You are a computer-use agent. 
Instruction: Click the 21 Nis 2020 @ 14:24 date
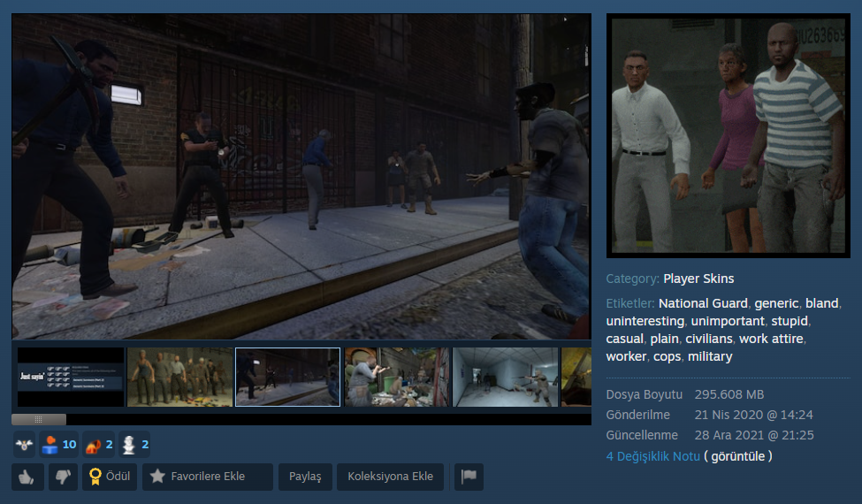click(x=754, y=415)
